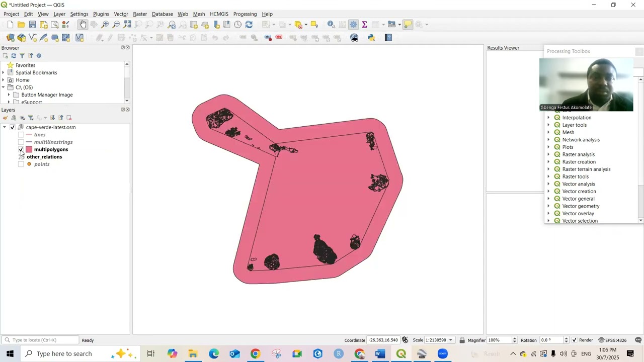644x362 pixels.
Task: Enable the multilinestrings layer checkbox
Action: [x=21, y=142]
